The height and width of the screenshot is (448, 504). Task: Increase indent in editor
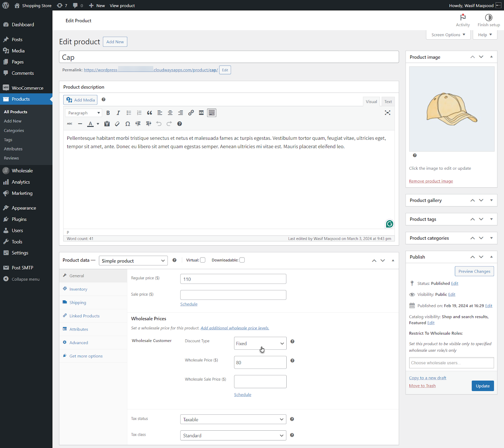148,124
